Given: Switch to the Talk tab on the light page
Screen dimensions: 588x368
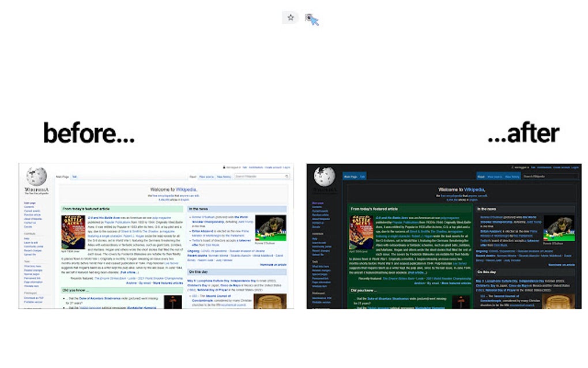Looking at the screenshot, I should point(74,177).
